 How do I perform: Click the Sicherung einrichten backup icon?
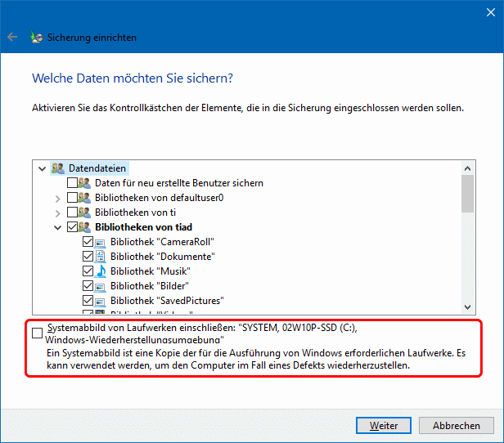[37, 38]
